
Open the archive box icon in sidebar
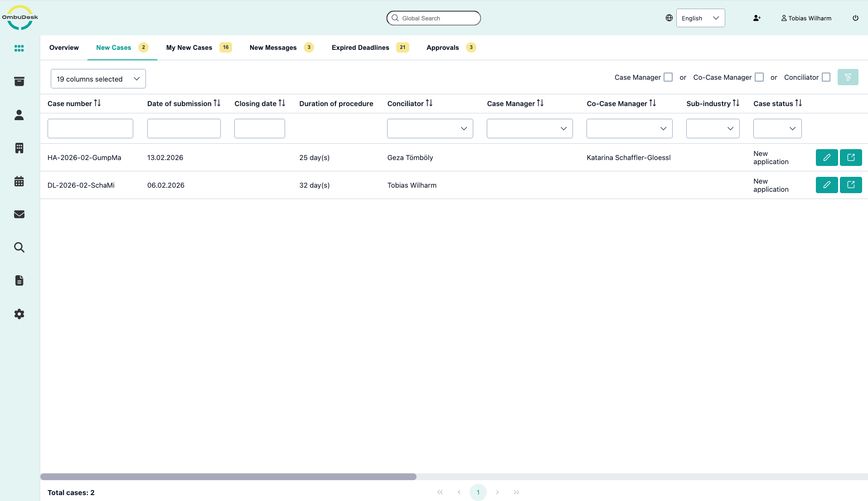click(x=19, y=82)
